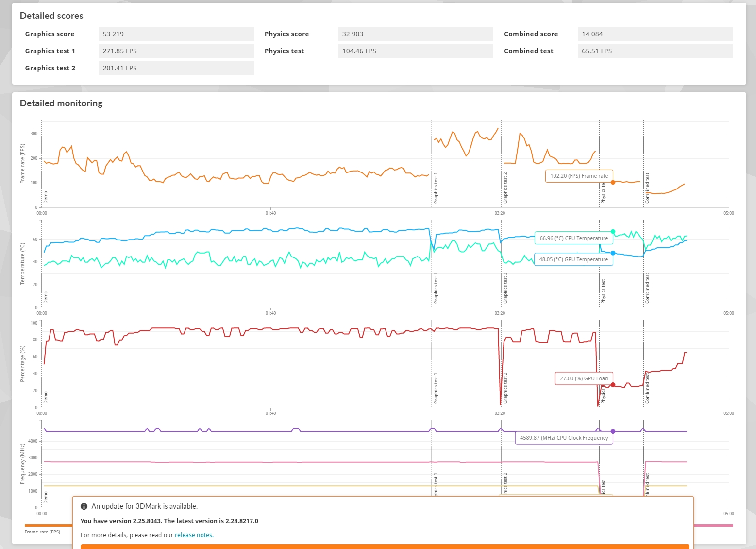This screenshot has height=549, width=756.
Task: Select the blue GPU temperature data point
Action: (613, 253)
